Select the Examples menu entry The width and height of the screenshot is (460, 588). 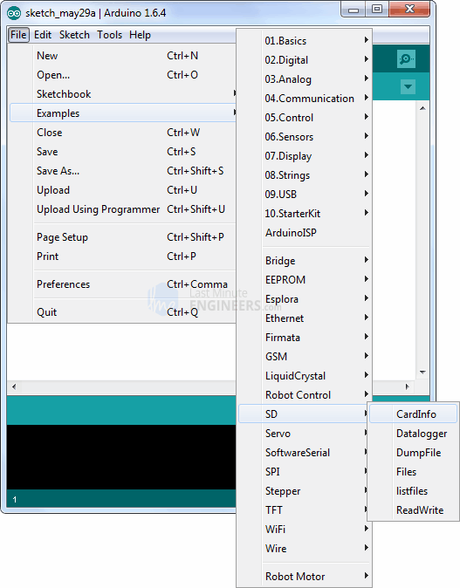pos(123,113)
